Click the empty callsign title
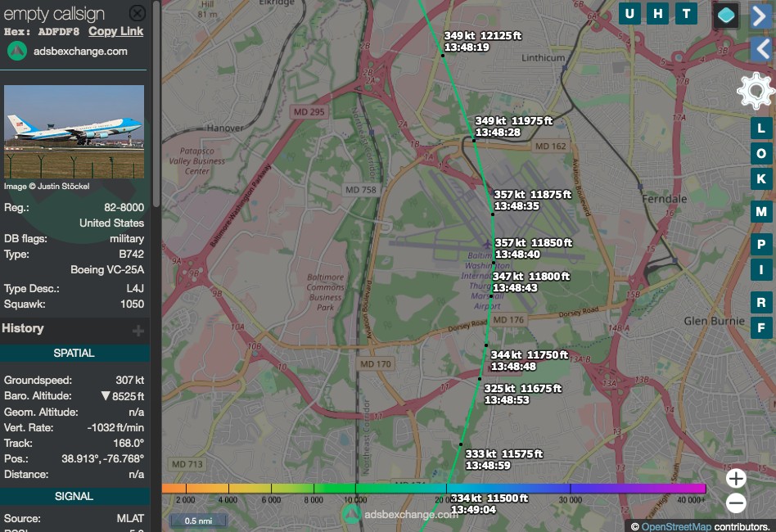 pos(55,14)
